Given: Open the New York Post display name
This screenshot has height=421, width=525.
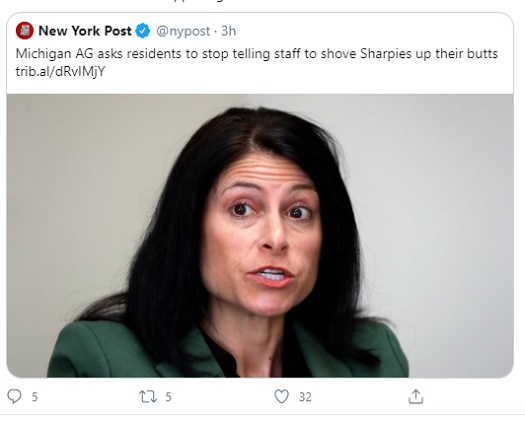Looking at the screenshot, I should [x=85, y=31].
